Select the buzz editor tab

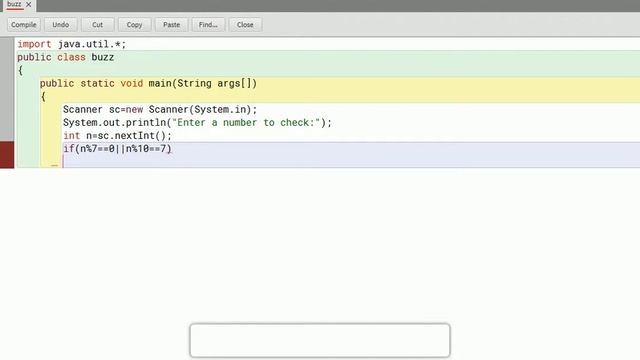click(14, 4)
